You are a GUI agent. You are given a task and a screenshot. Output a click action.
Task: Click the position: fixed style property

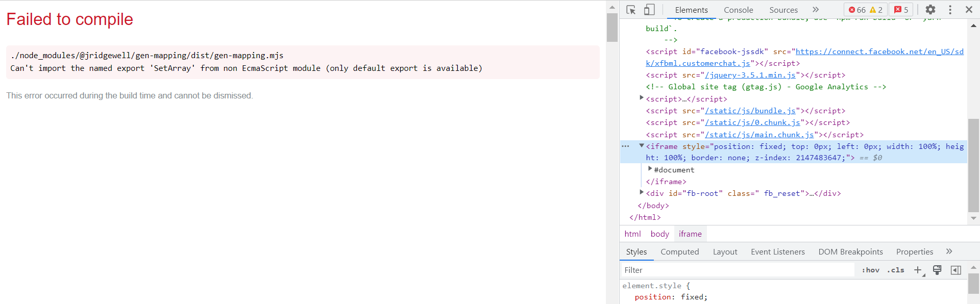pyautogui.click(x=671, y=297)
